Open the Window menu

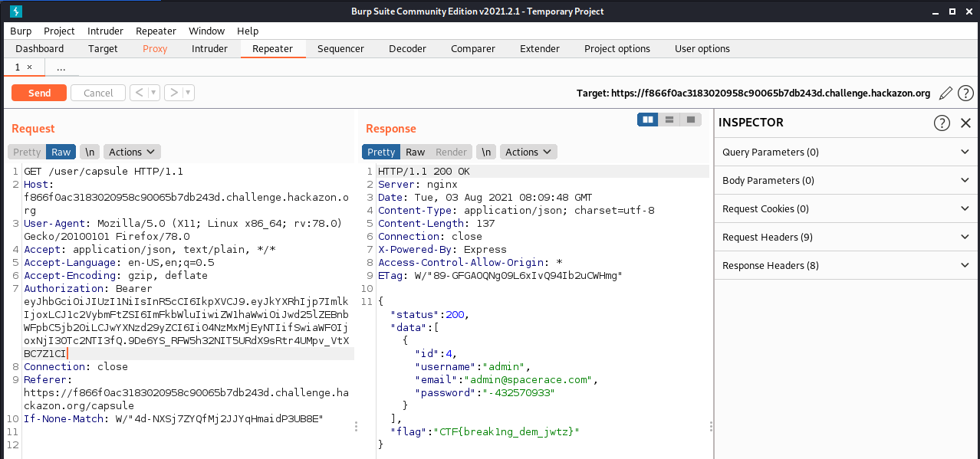coord(207,31)
